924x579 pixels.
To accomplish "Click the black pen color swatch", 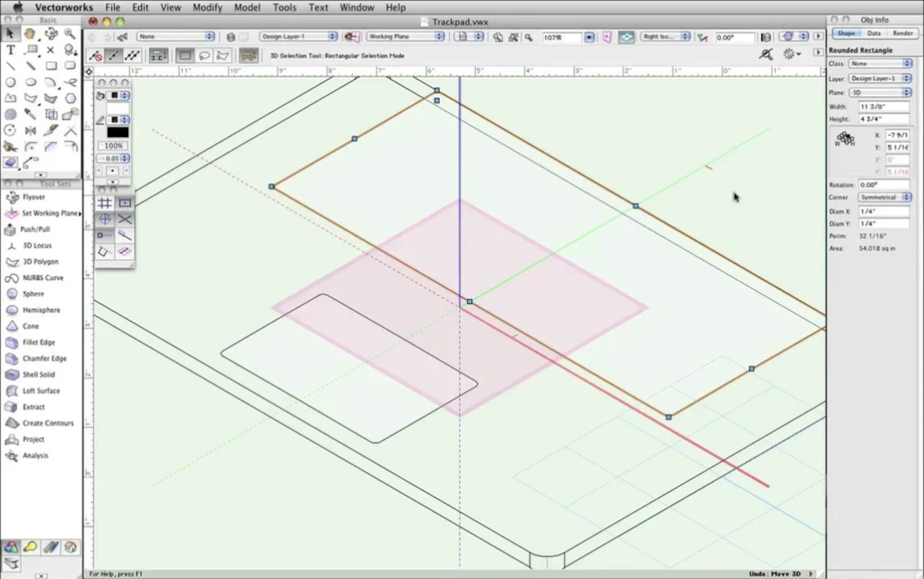I will (118, 133).
